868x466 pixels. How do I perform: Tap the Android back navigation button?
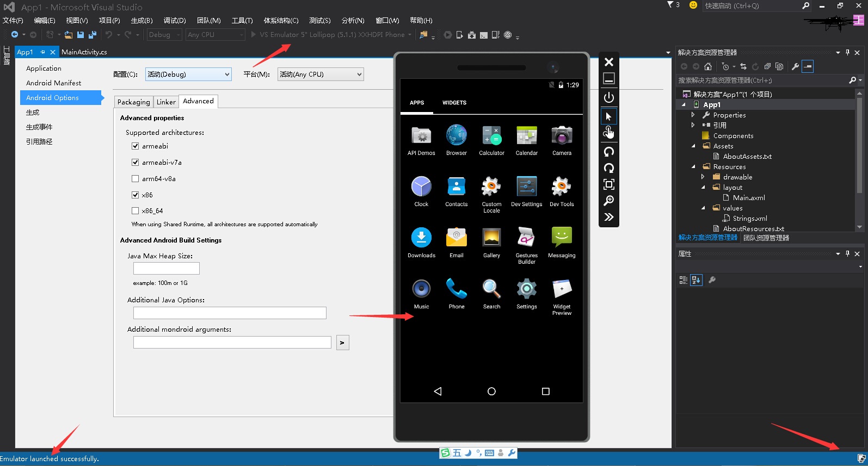click(438, 391)
